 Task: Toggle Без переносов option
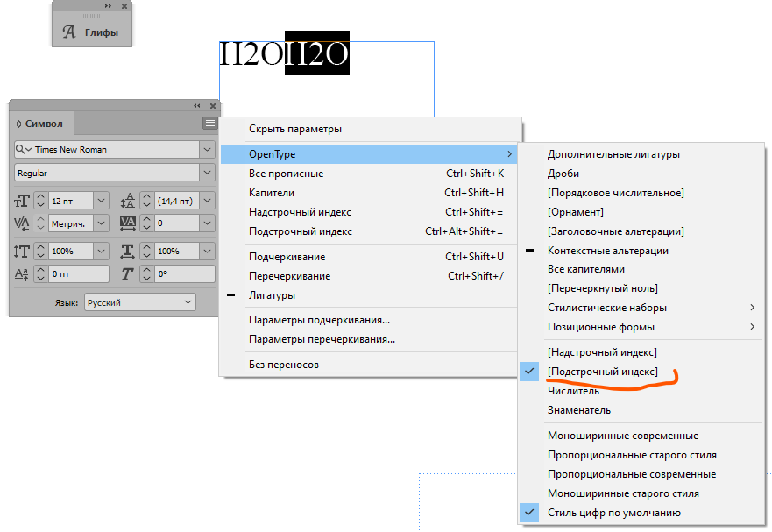tap(370, 365)
